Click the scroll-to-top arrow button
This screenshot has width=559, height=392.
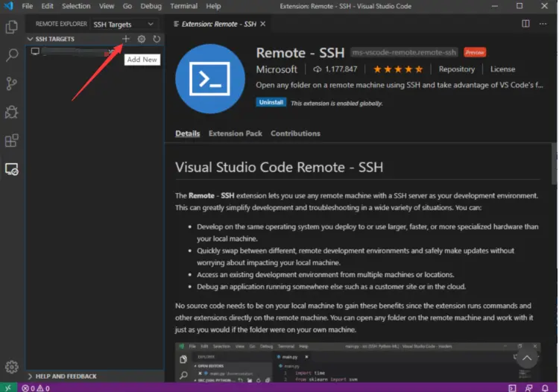point(527,358)
